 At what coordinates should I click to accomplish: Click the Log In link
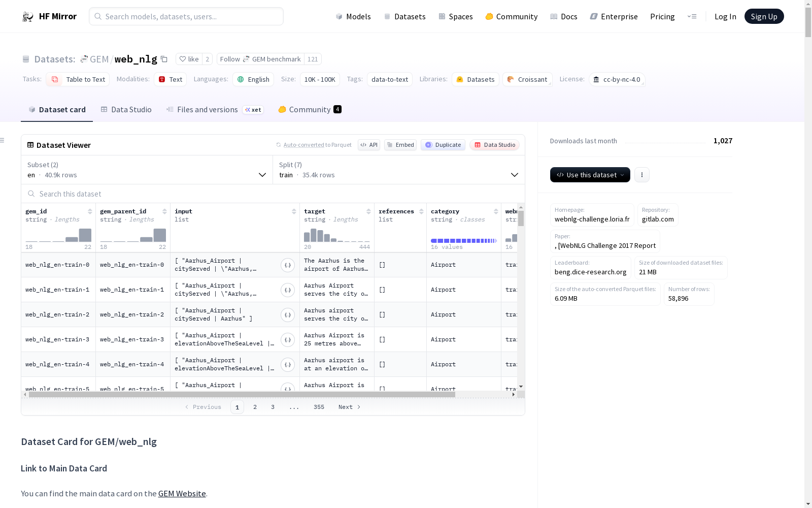[x=725, y=17]
